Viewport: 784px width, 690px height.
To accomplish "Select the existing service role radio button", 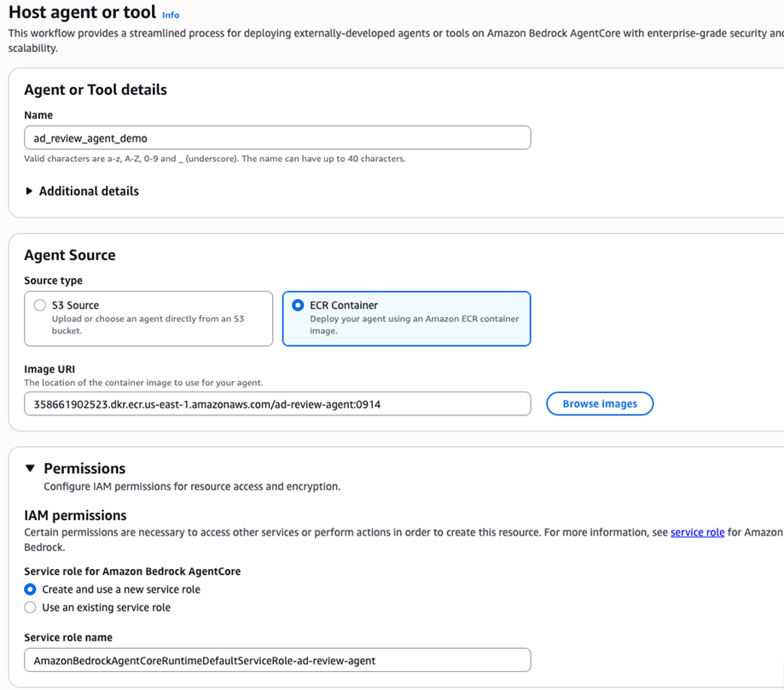I will pyautogui.click(x=31, y=607).
